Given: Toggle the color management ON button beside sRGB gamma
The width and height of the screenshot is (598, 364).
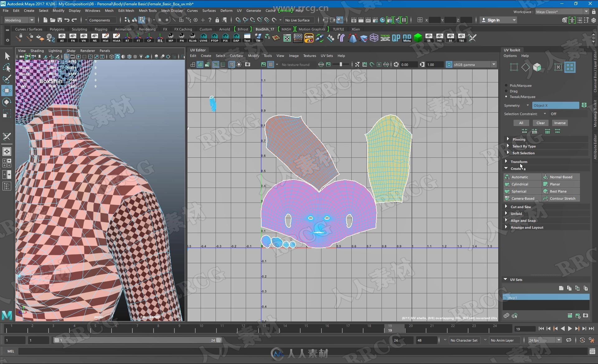Looking at the screenshot, I should (x=449, y=64).
